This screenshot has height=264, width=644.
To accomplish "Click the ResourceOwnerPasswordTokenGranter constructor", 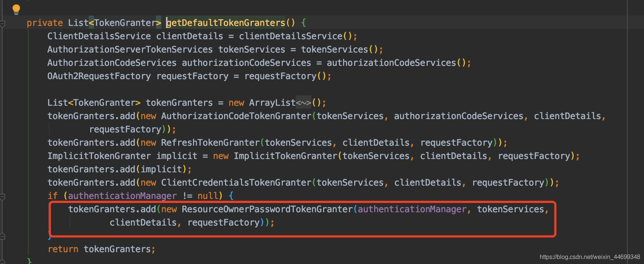I will point(267,209).
